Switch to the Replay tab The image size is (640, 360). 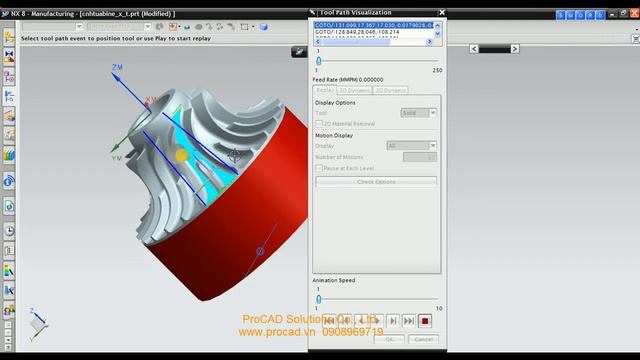[x=325, y=90]
